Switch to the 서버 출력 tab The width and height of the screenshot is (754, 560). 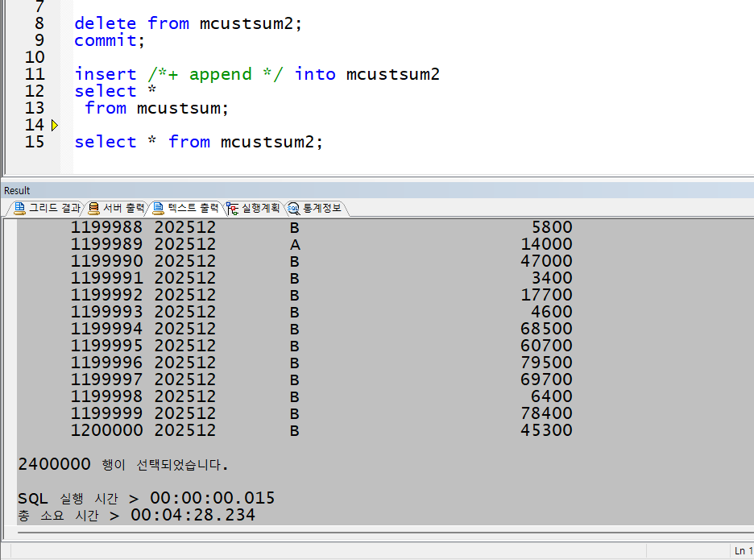pyautogui.click(x=116, y=209)
